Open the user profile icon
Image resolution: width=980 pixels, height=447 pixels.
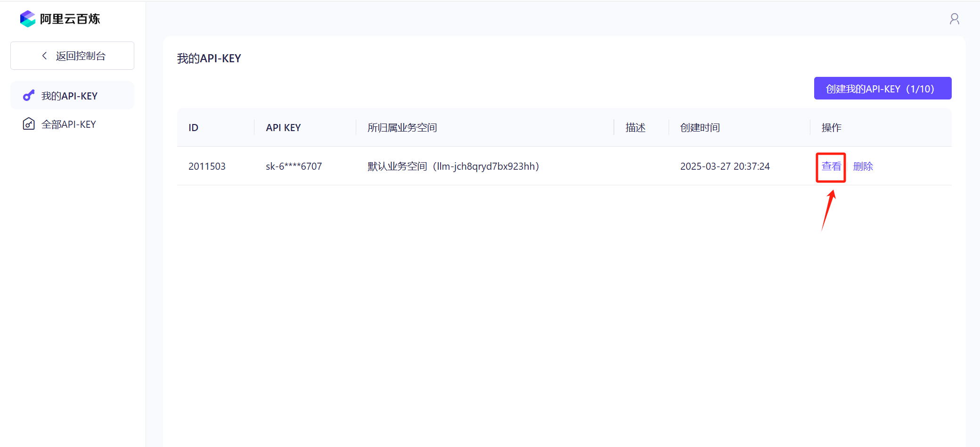pyautogui.click(x=955, y=19)
